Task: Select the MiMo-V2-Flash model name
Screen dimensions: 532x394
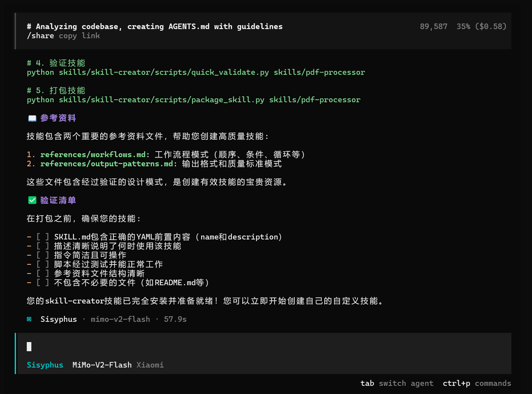Action: pos(102,365)
